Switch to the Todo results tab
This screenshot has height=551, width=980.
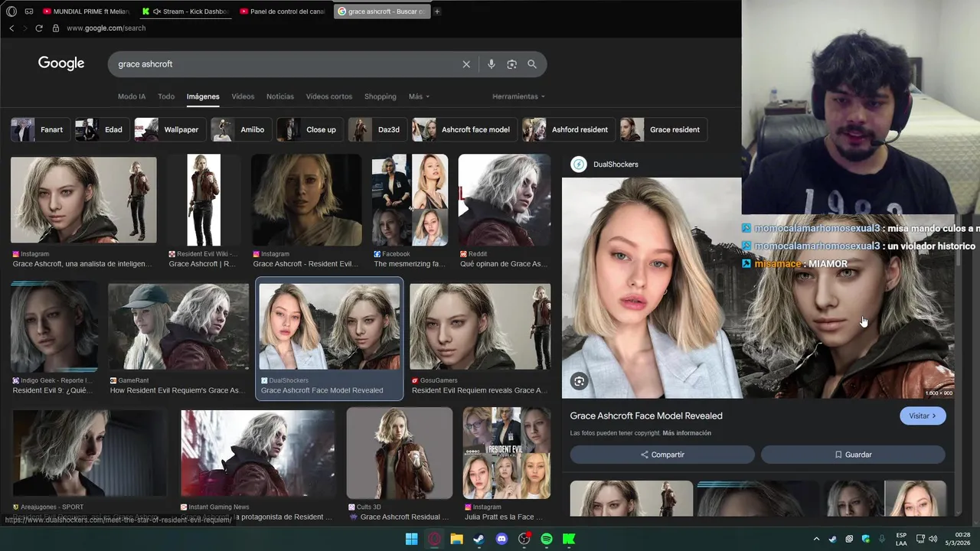coord(166,96)
